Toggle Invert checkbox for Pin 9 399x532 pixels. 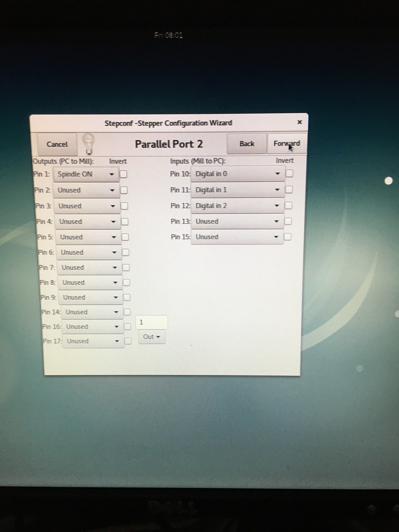(x=127, y=297)
